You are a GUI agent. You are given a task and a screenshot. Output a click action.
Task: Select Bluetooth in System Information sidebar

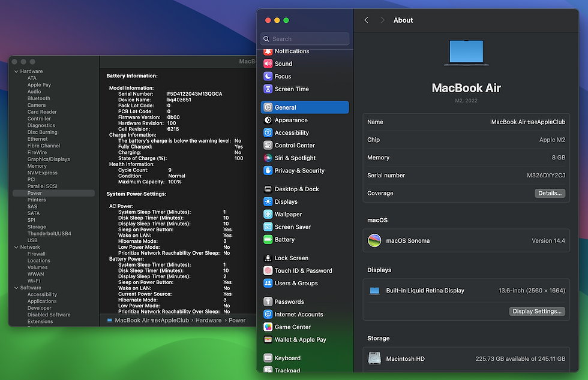(38, 98)
